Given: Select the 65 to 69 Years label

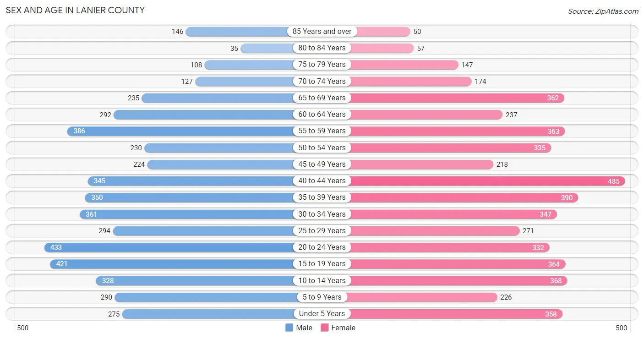Looking at the screenshot, I should [x=322, y=98].
